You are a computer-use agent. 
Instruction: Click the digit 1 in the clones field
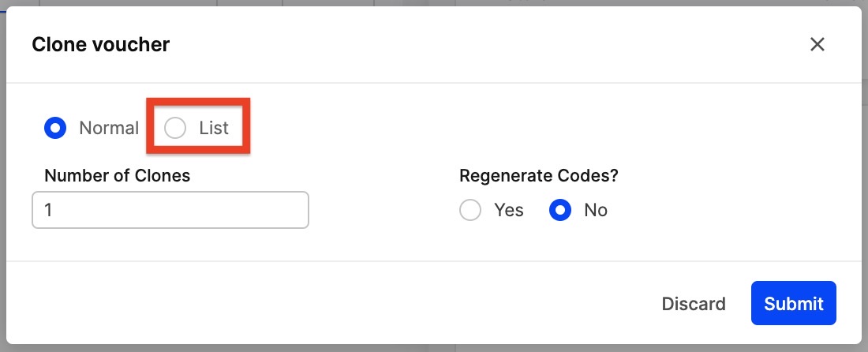click(49, 211)
